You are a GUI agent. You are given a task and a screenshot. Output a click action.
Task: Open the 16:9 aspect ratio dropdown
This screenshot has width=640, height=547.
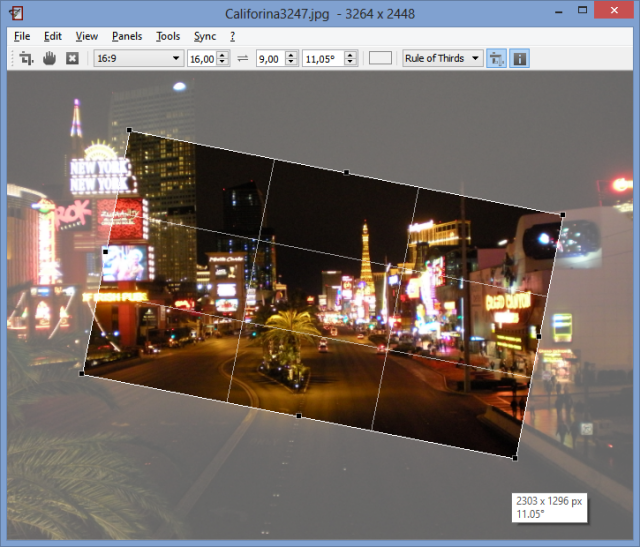[138, 58]
